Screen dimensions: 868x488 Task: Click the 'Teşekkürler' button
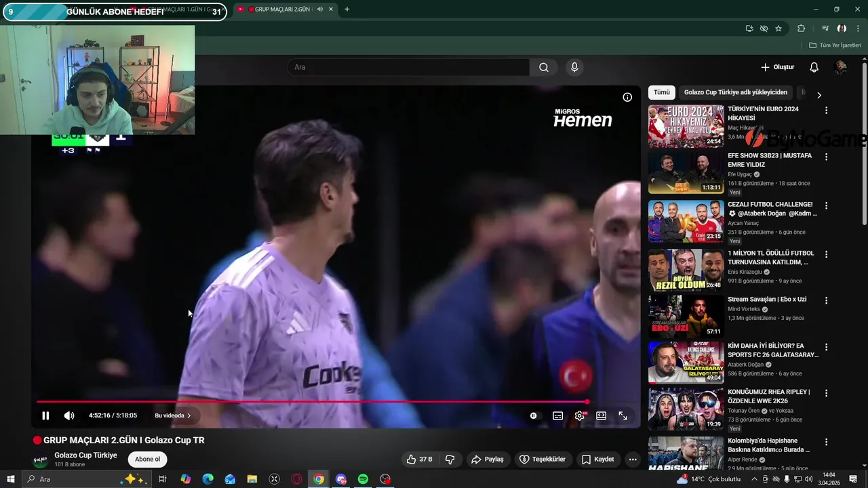[x=542, y=459]
